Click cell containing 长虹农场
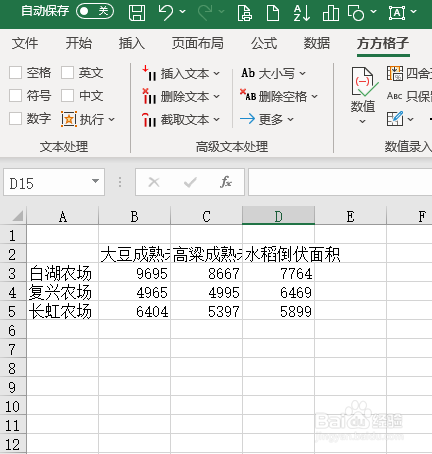Viewport: 432px width, 454px height. (63, 311)
